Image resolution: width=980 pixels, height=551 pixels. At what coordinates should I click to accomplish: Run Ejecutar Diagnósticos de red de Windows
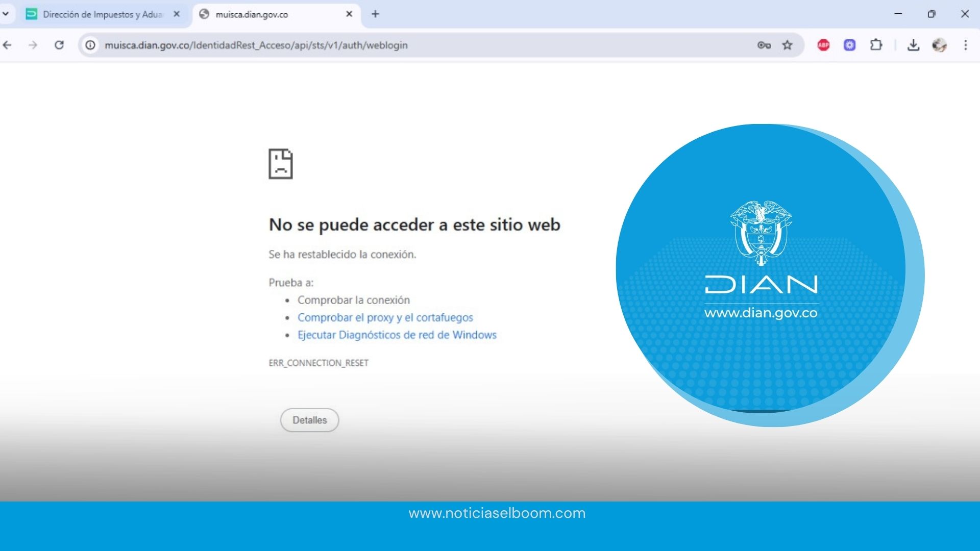(397, 335)
